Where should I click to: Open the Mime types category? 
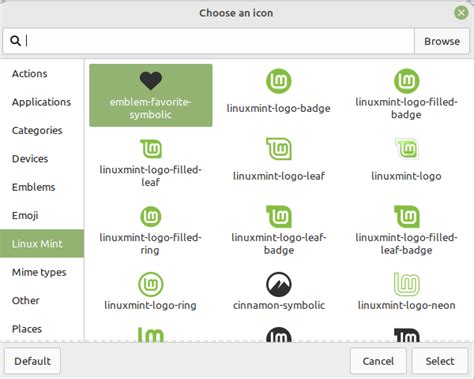[42, 272]
